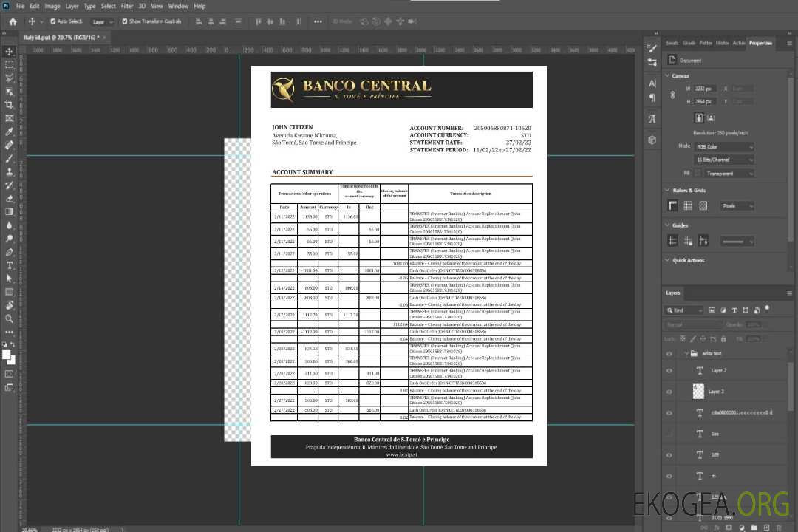Open the Paragraph panel icon
The height and width of the screenshot is (532, 798).
pos(652,98)
